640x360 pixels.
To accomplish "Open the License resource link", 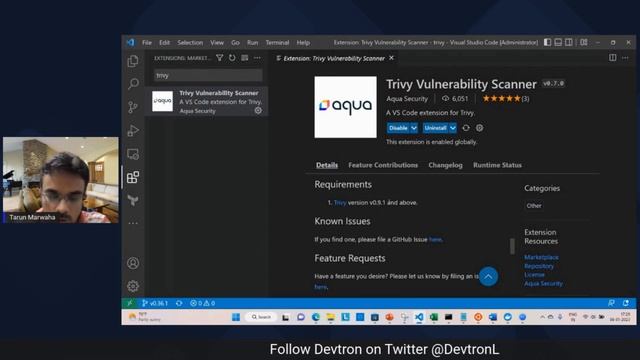I will tap(534, 275).
